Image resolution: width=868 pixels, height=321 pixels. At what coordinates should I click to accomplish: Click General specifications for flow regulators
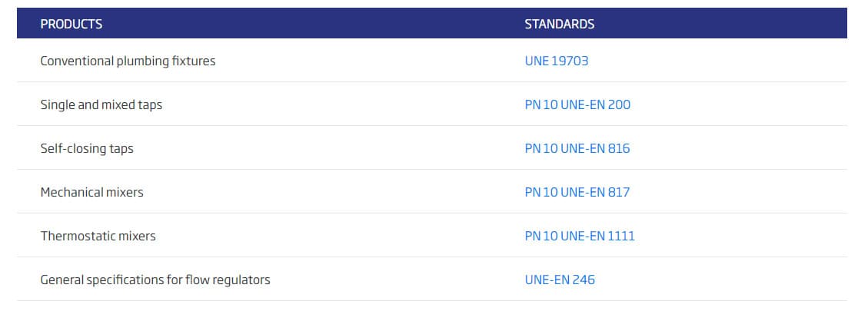[x=155, y=280]
